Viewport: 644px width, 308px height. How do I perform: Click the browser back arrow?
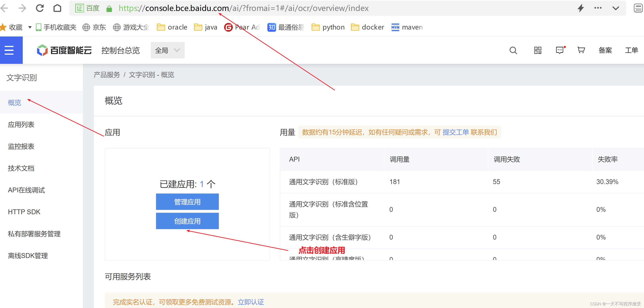5,8
